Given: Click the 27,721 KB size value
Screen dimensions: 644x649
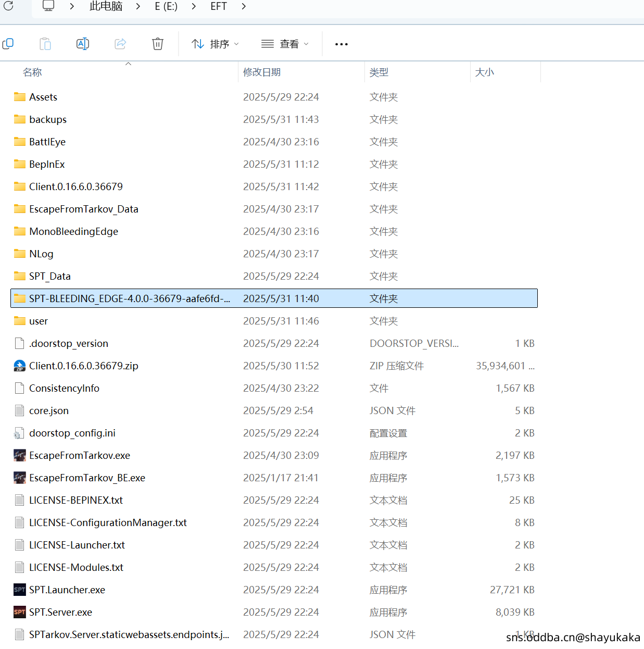Looking at the screenshot, I should tap(512, 590).
